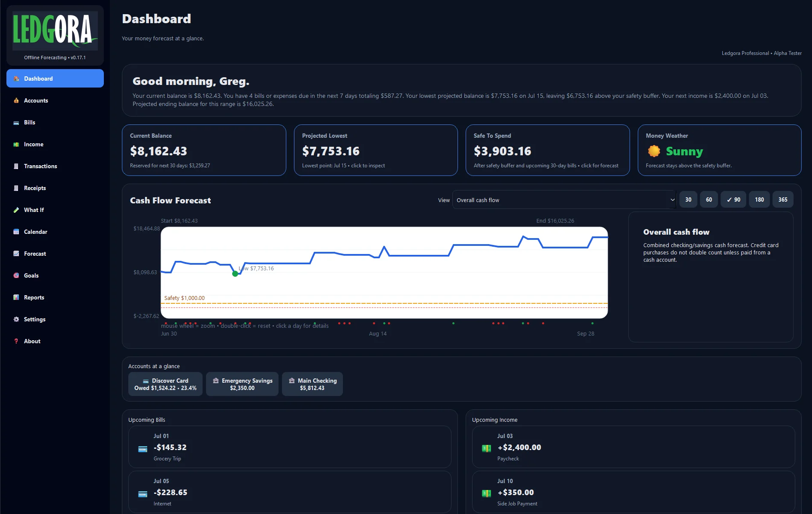Screen dimensions: 812x514
Task: Click the Bills card icon in sidebar
Action: point(16,123)
